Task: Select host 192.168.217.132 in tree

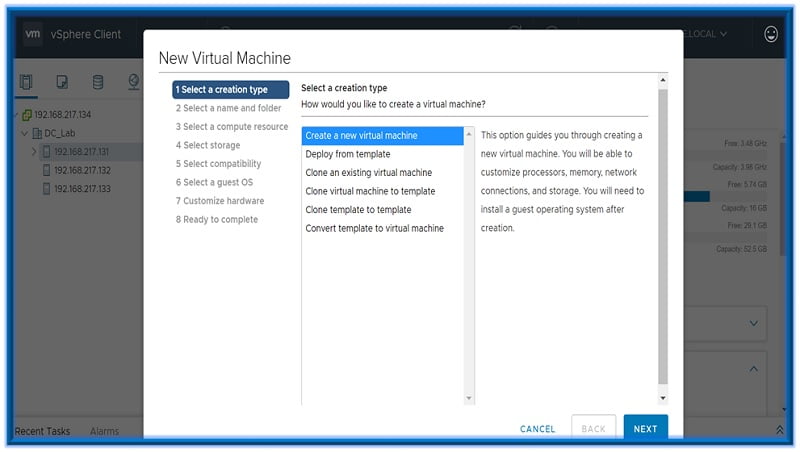Action: coord(81,170)
